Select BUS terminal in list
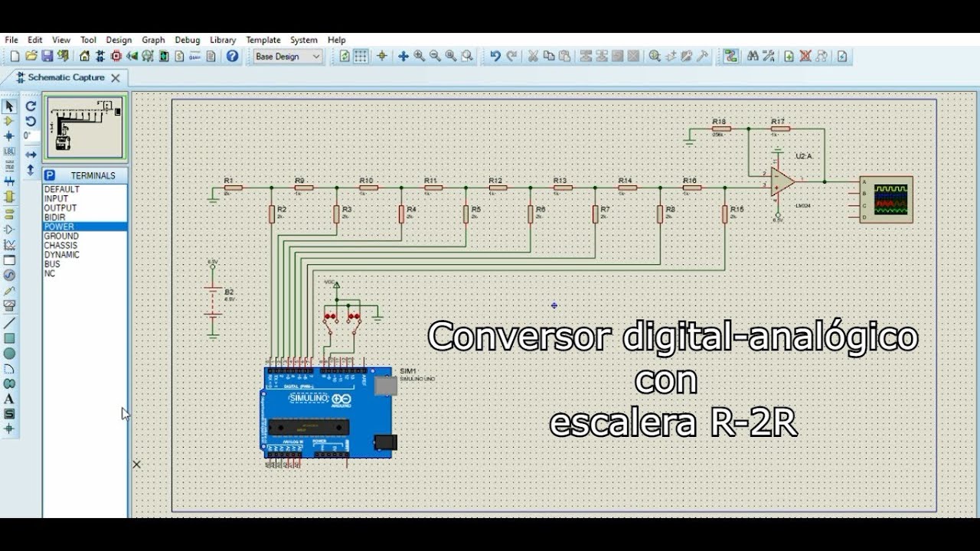This screenshot has width=980, height=551. point(85,264)
